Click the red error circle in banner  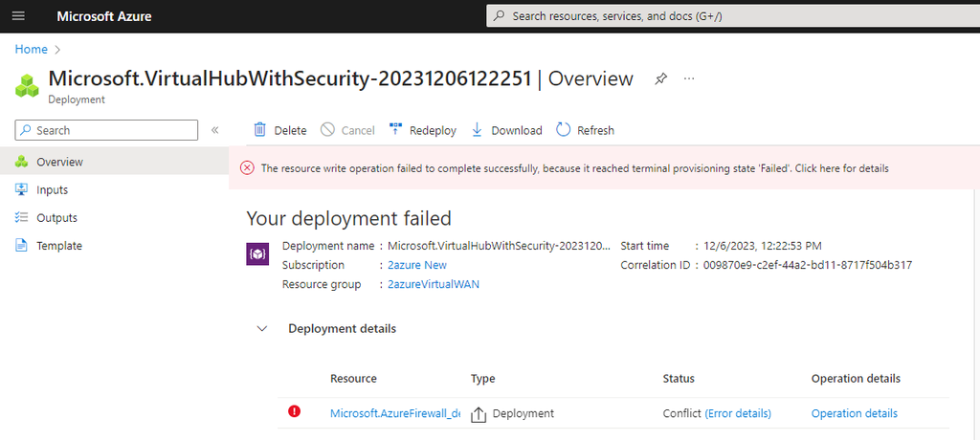pyautogui.click(x=248, y=168)
